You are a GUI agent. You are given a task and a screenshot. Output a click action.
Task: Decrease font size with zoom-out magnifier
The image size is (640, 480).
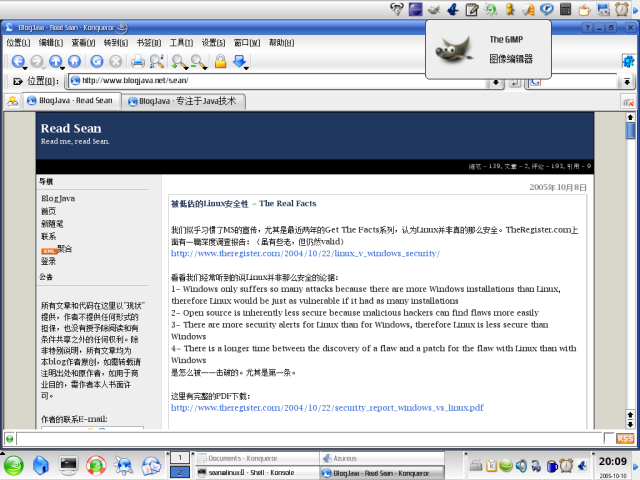click(x=198, y=61)
